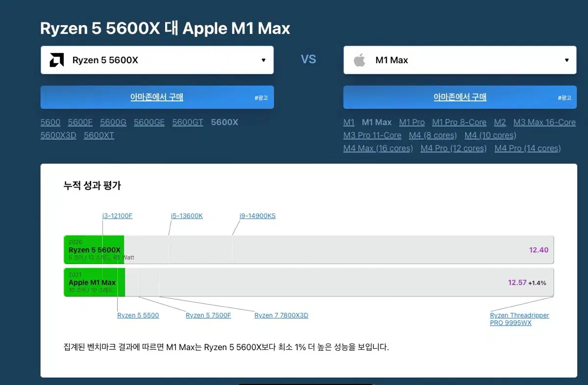Viewport: 588px width, 385px height.
Task: Open the M1 Pro 8-Core link
Action: pyautogui.click(x=459, y=122)
